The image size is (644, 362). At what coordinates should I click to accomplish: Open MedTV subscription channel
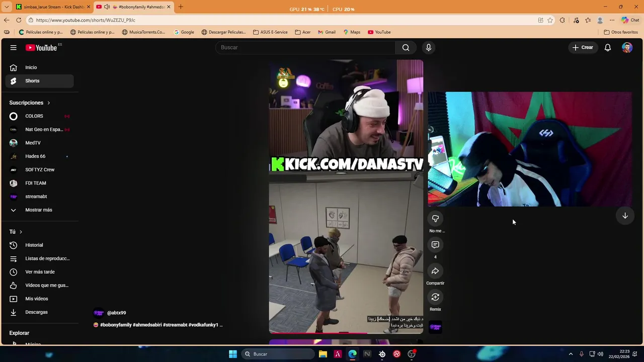(39, 143)
